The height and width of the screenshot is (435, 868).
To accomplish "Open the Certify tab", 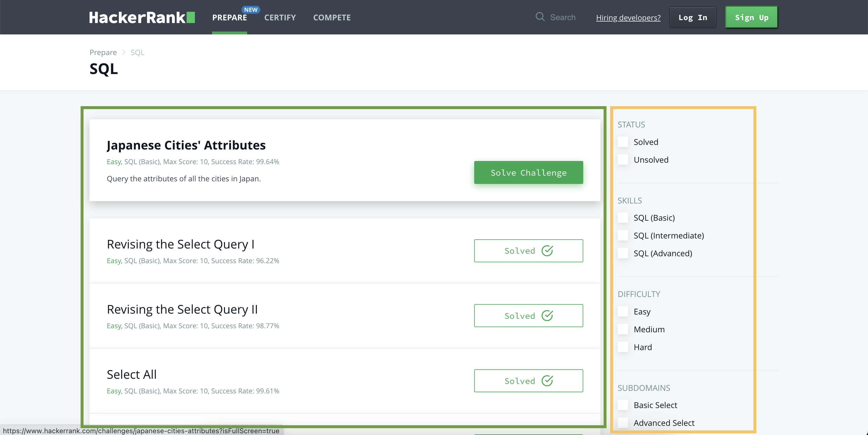I will point(280,18).
